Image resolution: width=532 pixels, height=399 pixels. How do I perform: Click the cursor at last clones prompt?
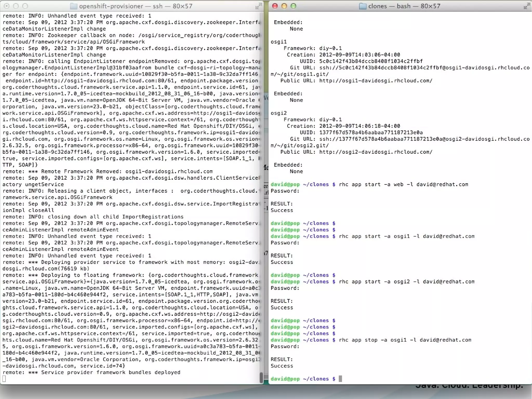pos(340,379)
